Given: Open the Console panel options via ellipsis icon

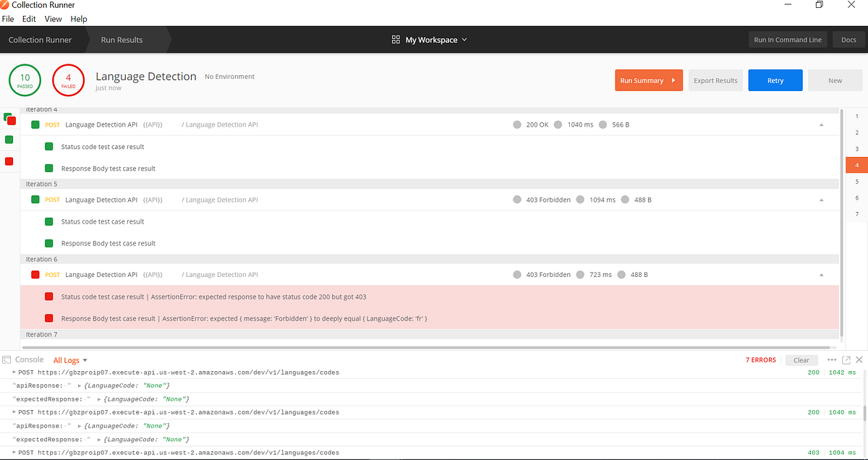Looking at the screenshot, I should coord(832,359).
